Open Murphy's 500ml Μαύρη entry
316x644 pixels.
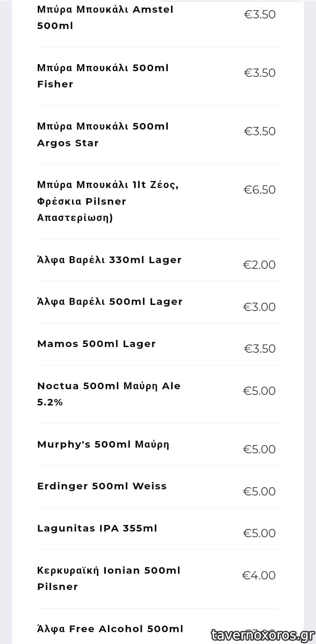(103, 444)
